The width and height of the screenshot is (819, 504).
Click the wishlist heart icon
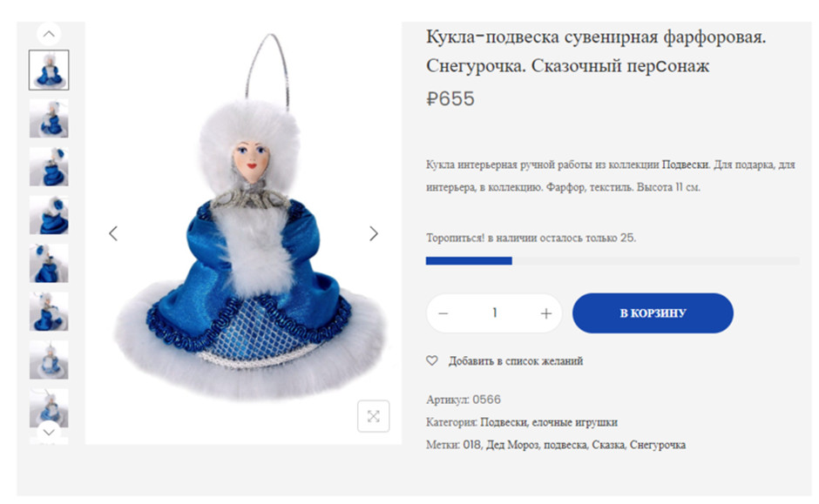(432, 360)
